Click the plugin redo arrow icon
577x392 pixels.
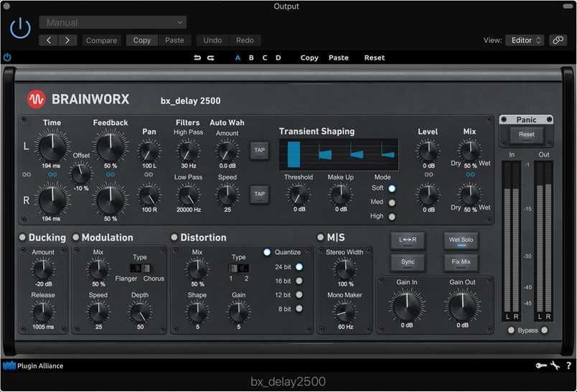[x=211, y=57]
